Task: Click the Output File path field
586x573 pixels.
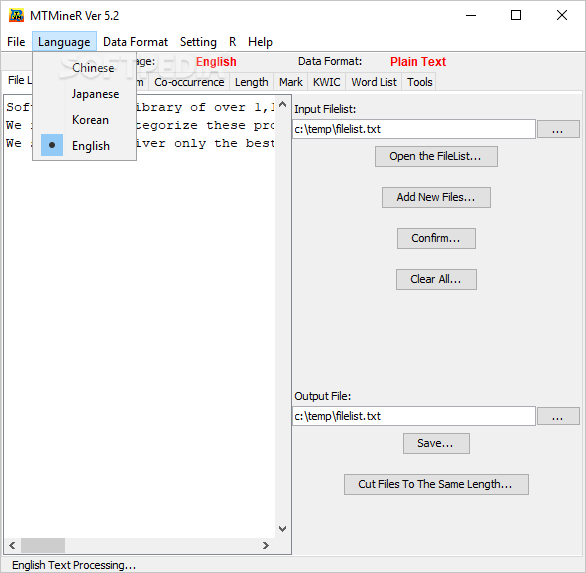Action: pyautogui.click(x=414, y=416)
